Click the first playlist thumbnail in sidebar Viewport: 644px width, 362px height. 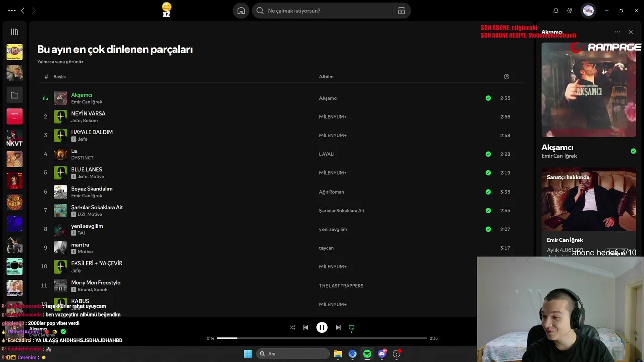(x=14, y=52)
